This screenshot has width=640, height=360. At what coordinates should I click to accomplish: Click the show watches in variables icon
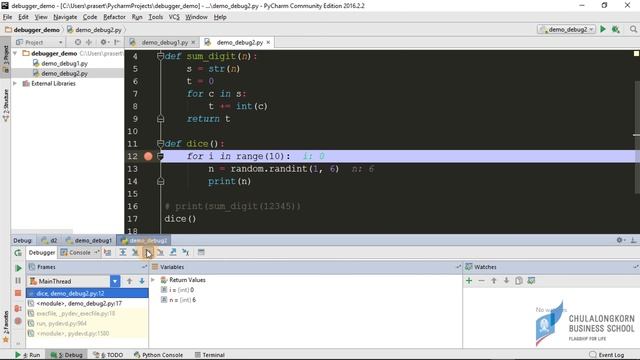[x=531, y=281]
